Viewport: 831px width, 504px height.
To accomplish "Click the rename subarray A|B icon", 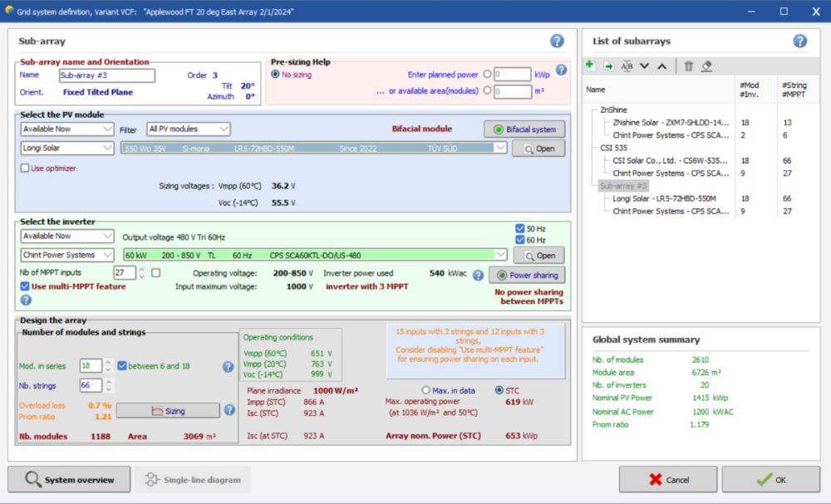I will tap(627, 66).
